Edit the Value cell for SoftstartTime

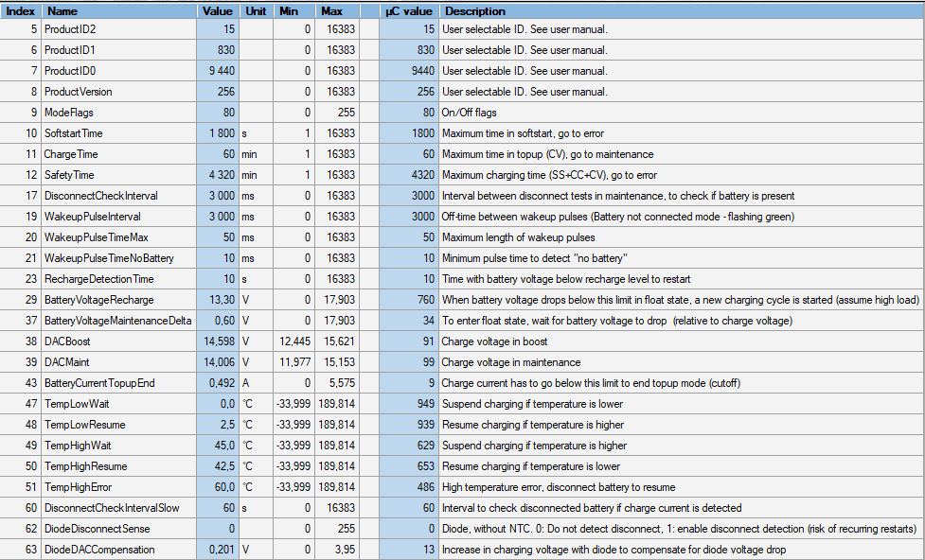(218, 133)
